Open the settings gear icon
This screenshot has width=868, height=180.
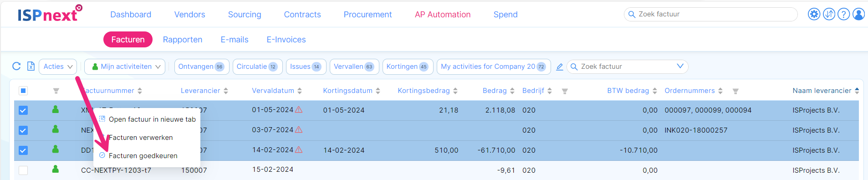pyautogui.click(x=814, y=14)
